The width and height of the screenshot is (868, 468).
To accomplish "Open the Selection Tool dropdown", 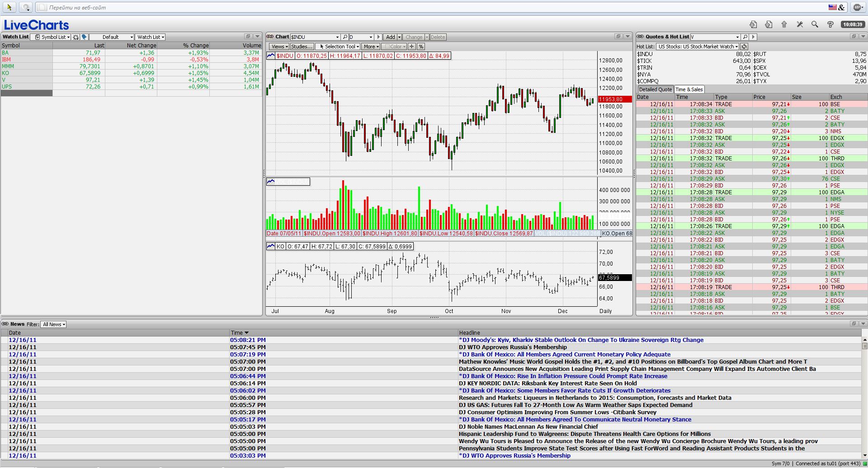I will 338,47.
